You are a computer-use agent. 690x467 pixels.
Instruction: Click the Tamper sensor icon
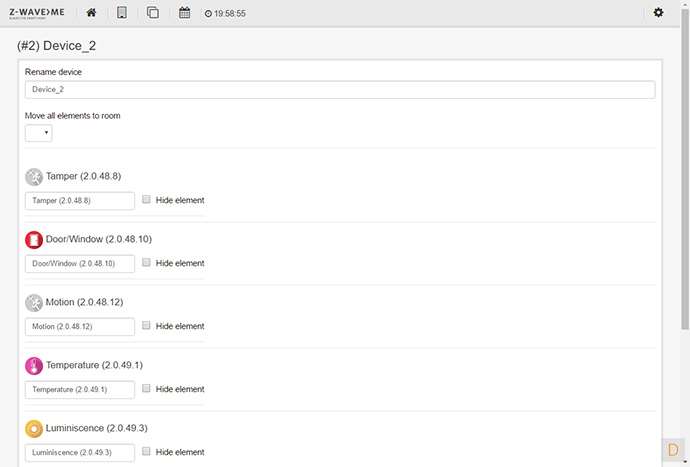pos(34,177)
